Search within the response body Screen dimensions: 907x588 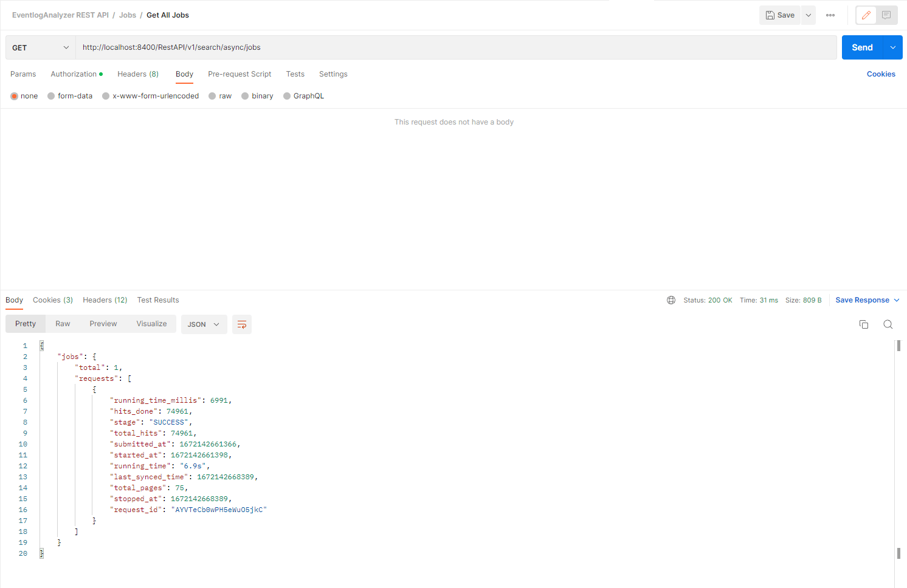click(888, 324)
